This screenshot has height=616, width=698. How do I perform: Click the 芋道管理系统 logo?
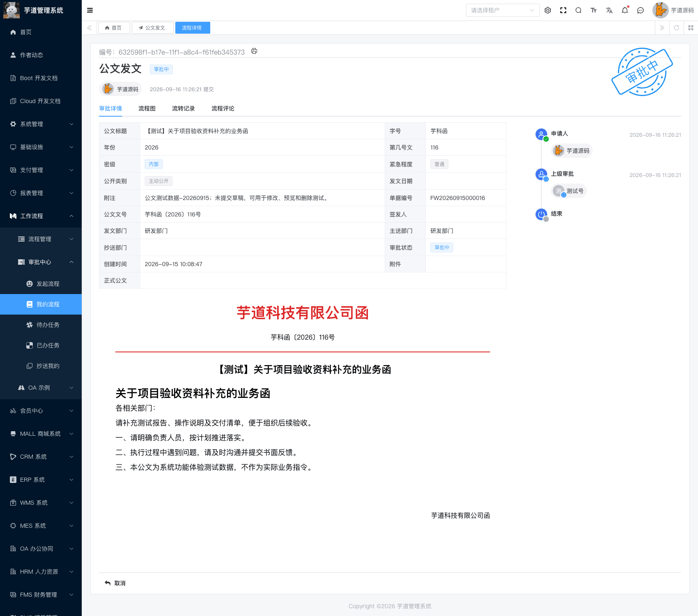pyautogui.click(x=33, y=10)
